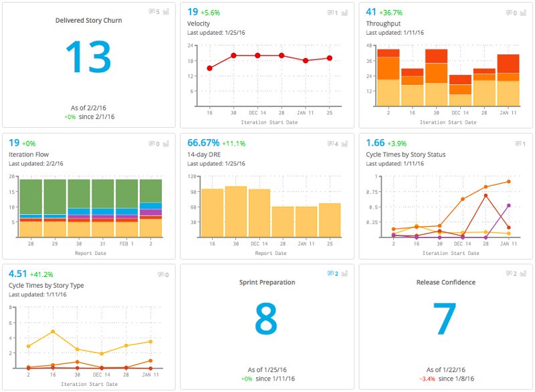The height and width of the screenshot is (392, 535).
Task: Select green segment of Iteration Flow bar 28
Action: 31,197
